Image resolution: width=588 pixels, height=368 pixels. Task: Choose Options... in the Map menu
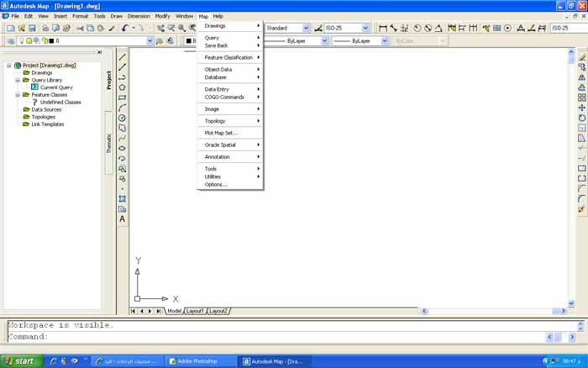pos(230,185)
